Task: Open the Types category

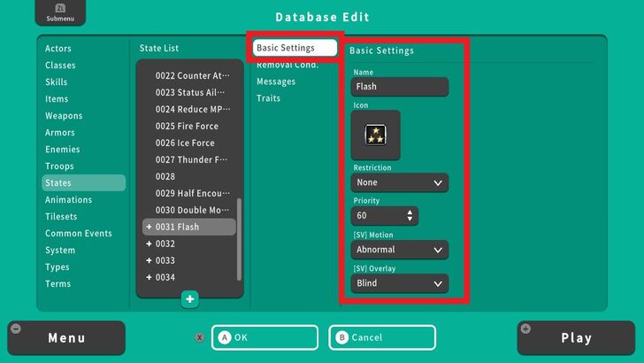Action: tap(57, 267)
